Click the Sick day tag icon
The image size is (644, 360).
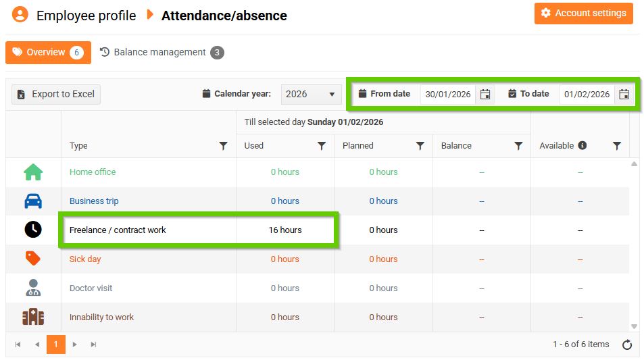(33, 259)
